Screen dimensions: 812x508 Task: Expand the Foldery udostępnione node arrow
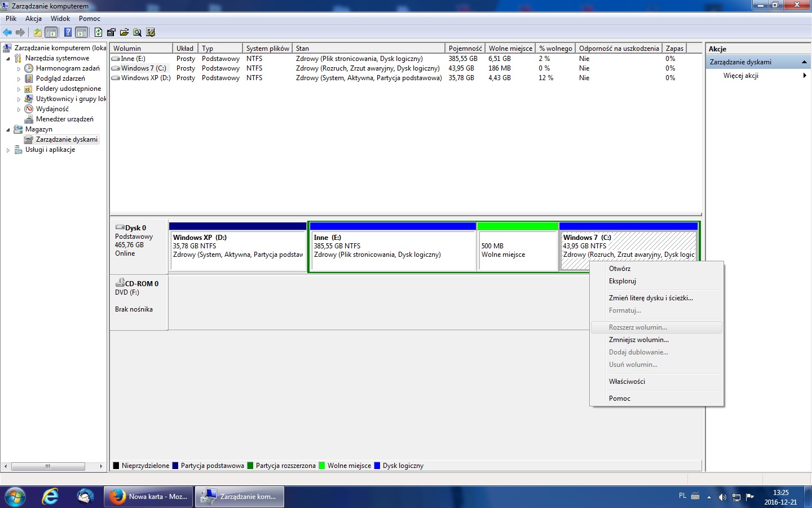point(19,89)
